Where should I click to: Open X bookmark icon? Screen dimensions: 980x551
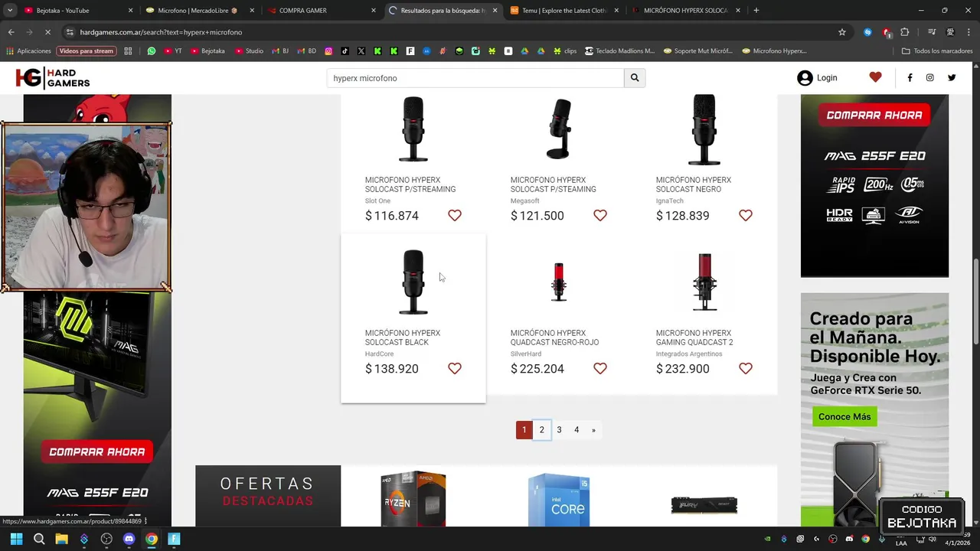click(361, 51)
